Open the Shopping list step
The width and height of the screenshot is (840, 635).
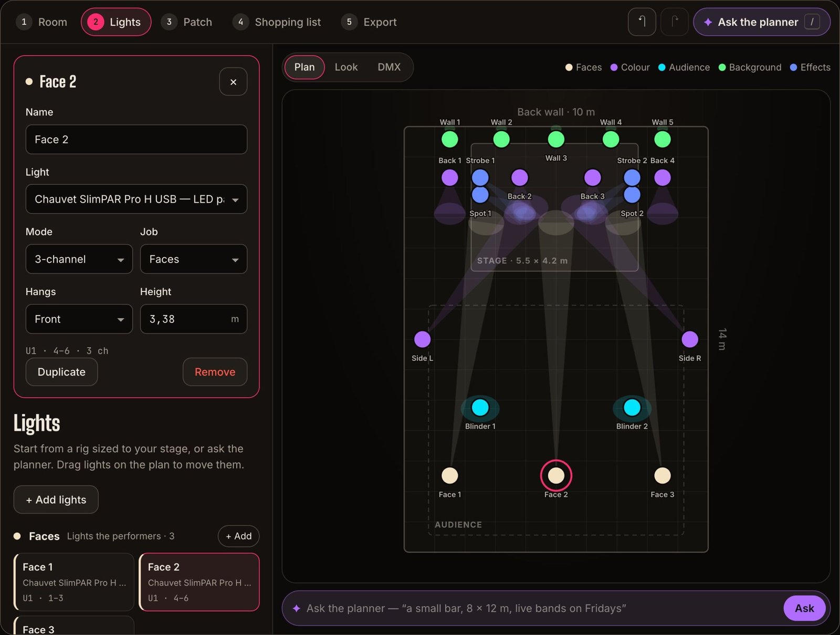[x=277, y=22]
